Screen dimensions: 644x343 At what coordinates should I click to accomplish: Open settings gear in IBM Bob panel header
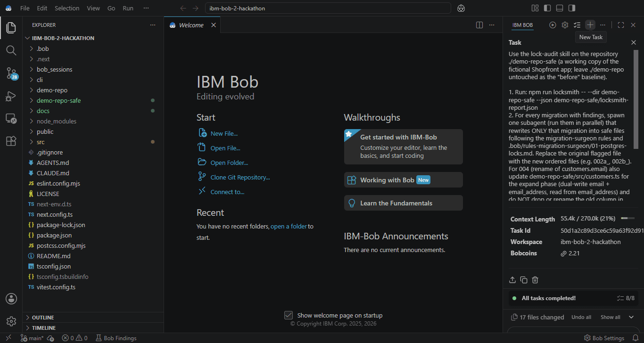click(565, 25)
